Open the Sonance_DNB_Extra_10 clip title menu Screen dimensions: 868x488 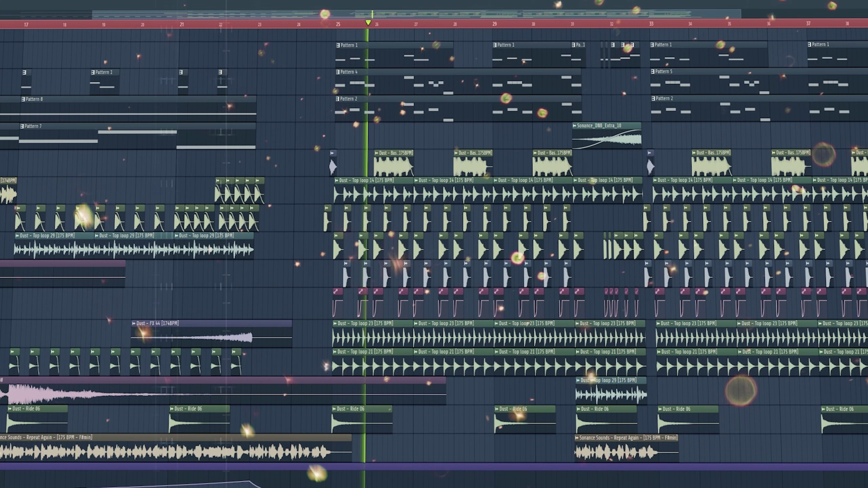[x=599, y=126]
